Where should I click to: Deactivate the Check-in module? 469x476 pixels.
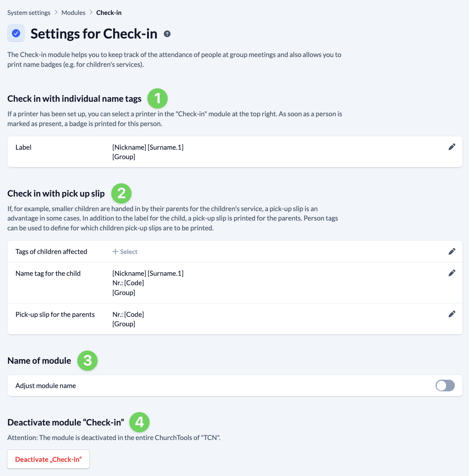pyautogui.click(x=48, y=459)
